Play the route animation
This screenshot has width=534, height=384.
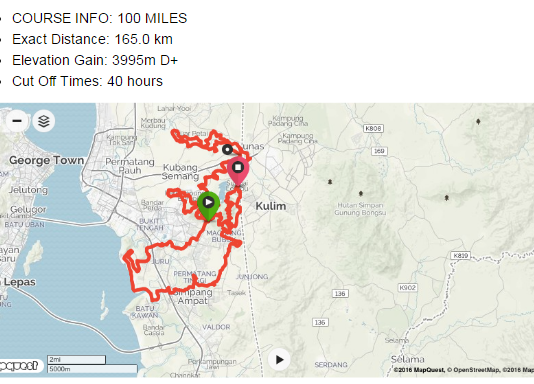point(279,359)
